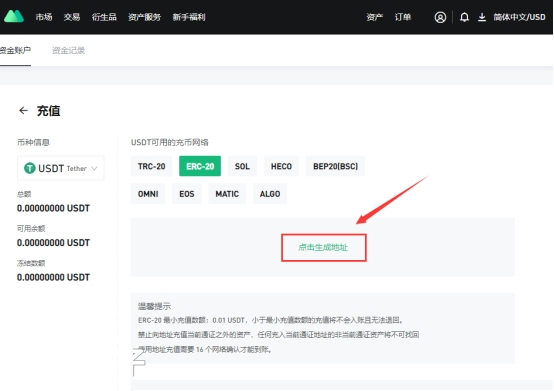Click the download app icon
Screen dimensions: 554x391
coord(482,17)
